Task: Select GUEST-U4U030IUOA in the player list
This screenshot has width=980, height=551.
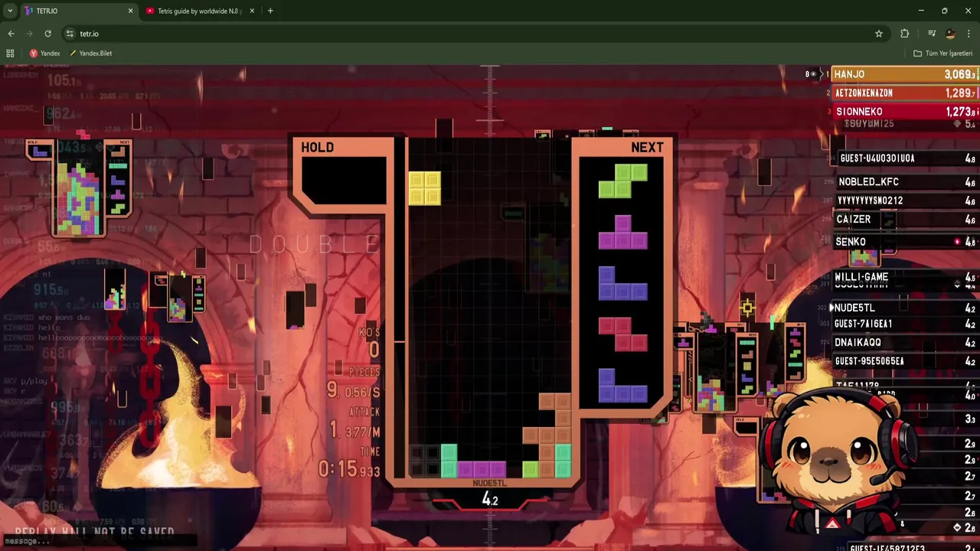Action: point(906,158)
